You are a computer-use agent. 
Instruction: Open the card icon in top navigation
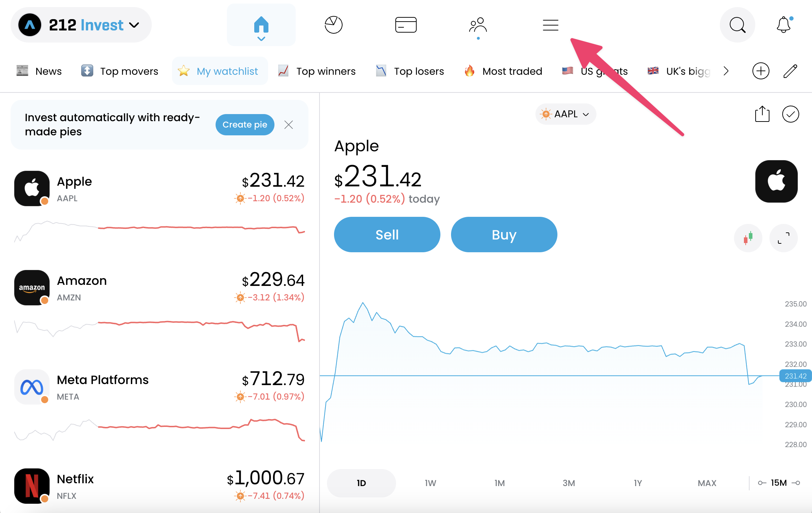(x=406, y=25)
